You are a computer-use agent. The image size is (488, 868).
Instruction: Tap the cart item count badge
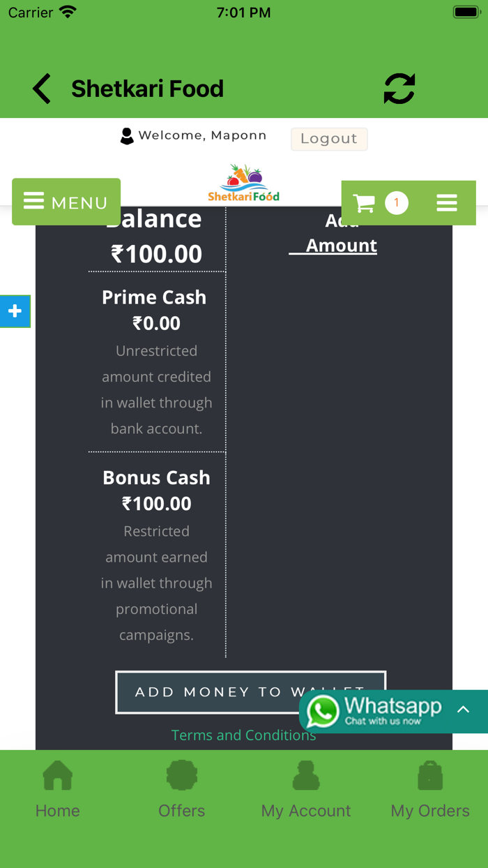click(x=397, y=203)
